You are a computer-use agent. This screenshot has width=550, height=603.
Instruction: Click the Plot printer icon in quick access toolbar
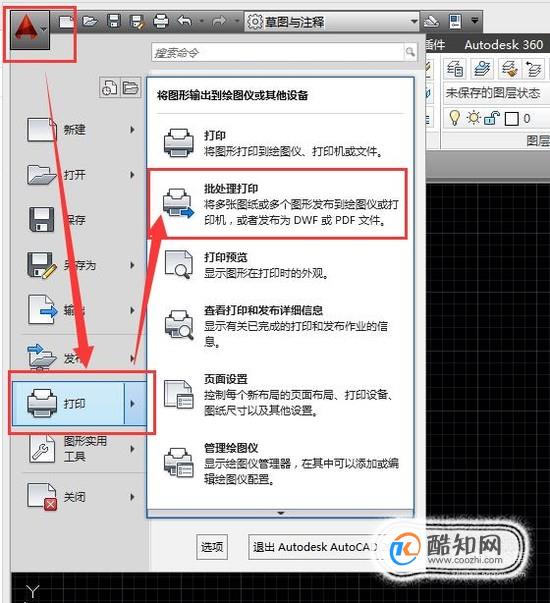pos(161,21)
